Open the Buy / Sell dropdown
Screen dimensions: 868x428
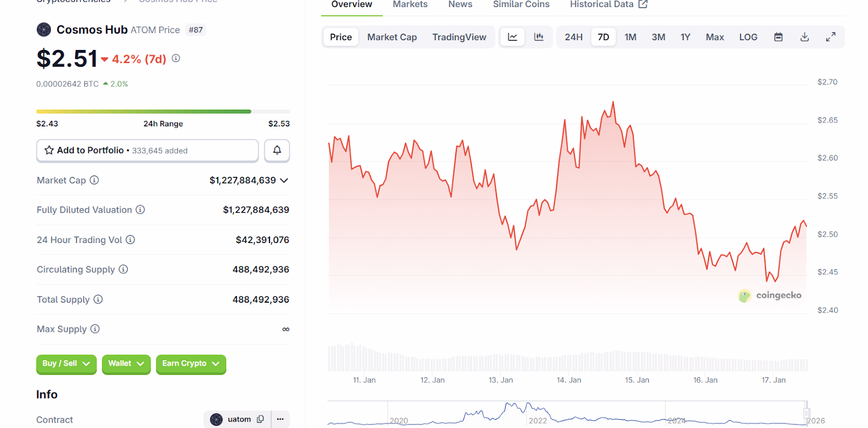66,363
